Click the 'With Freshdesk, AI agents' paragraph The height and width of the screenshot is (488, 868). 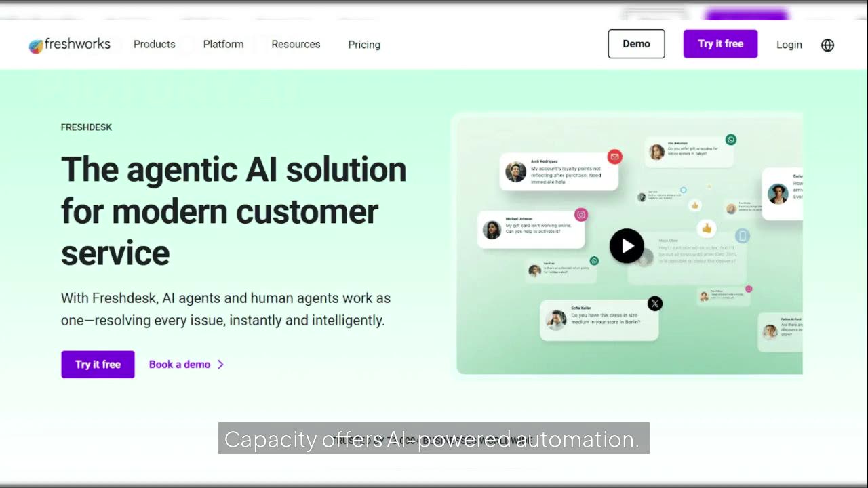(226, 309)
